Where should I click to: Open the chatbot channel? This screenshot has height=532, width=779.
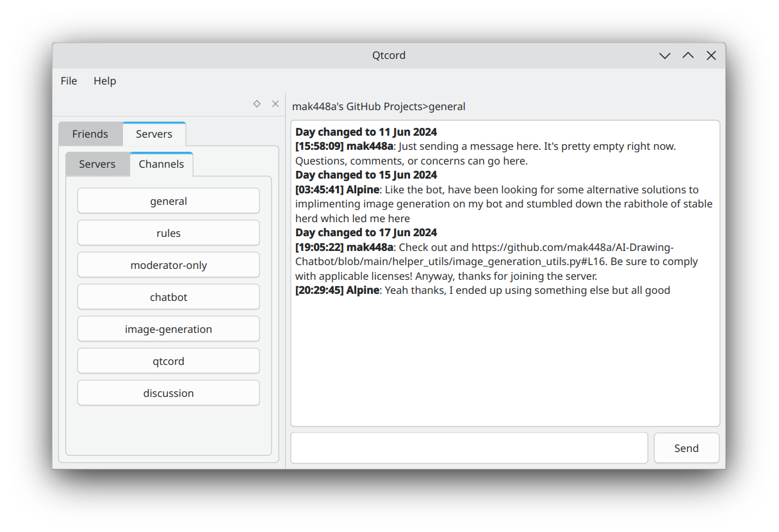pos(168,297)
